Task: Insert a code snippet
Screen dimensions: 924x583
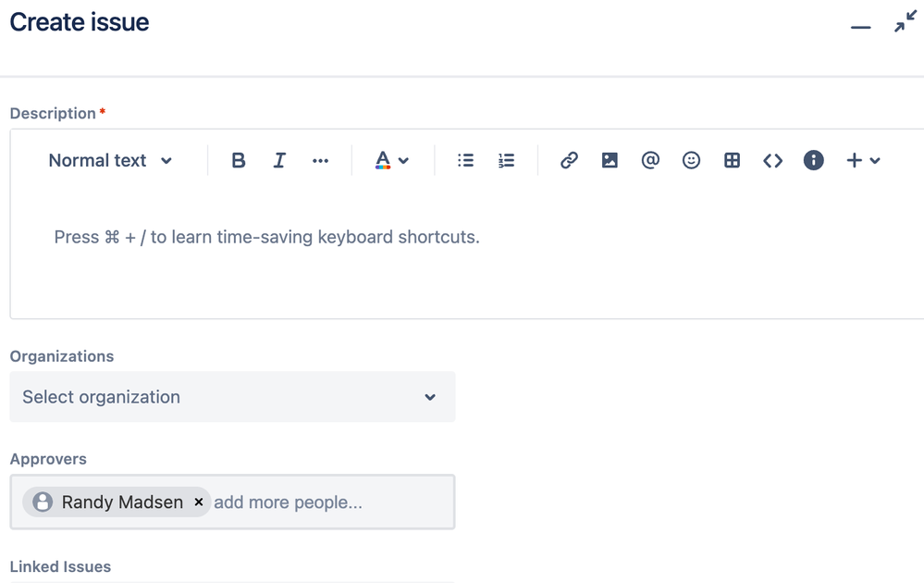Action: [772, 159]
